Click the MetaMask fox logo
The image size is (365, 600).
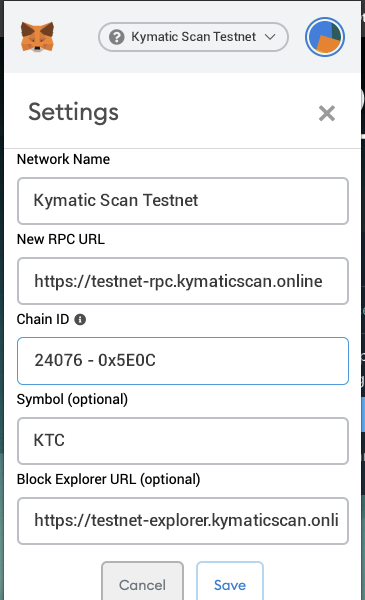click(37, 37)
